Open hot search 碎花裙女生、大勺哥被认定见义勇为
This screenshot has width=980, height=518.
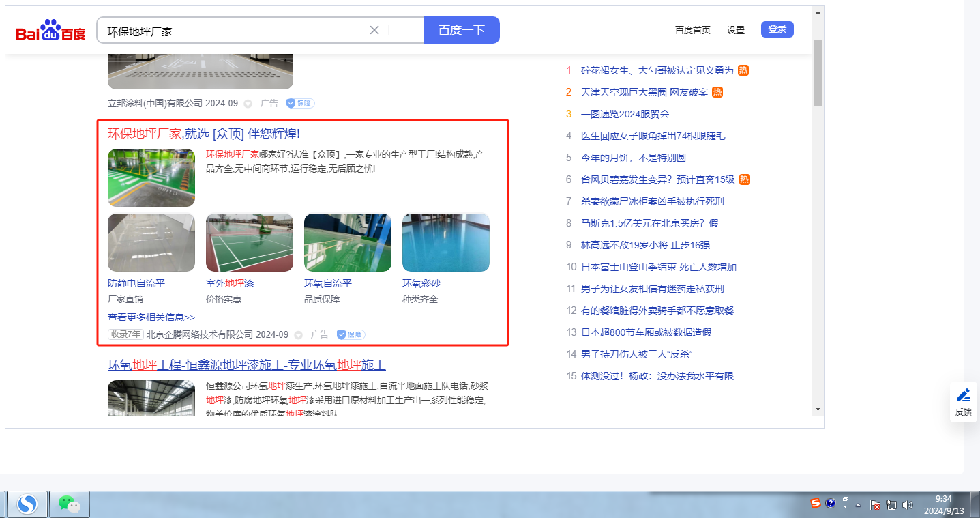(657, 70)
